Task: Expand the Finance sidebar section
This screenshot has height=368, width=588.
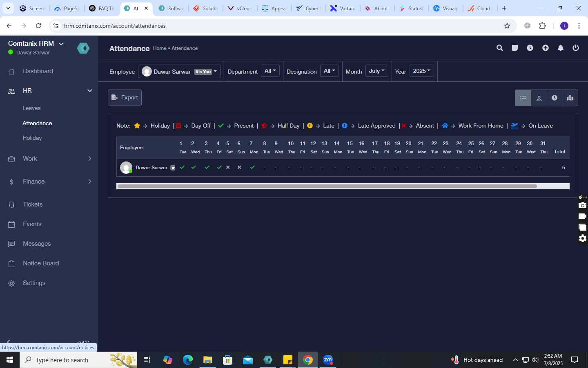Action: [90, 182]
